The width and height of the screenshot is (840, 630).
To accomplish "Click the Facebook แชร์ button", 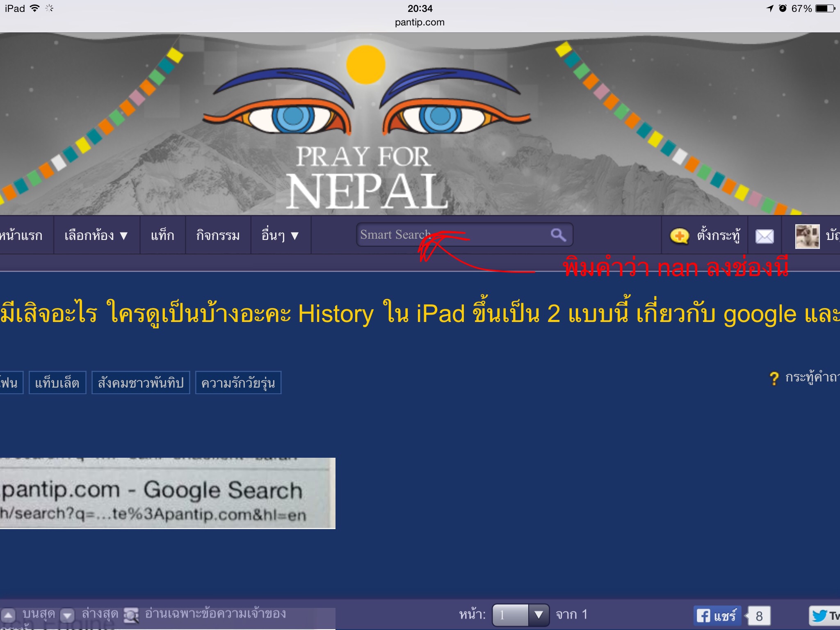I will (x=717, y=616).
